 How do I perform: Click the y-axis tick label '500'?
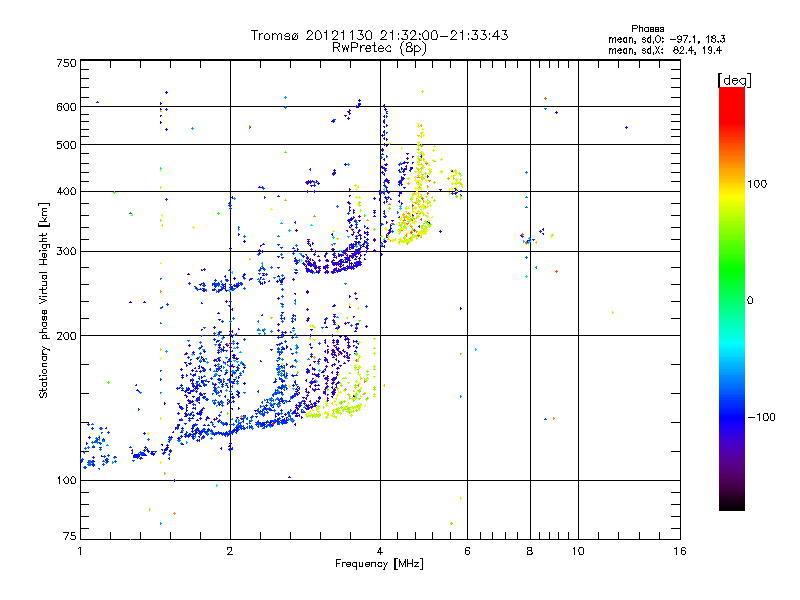66,145
